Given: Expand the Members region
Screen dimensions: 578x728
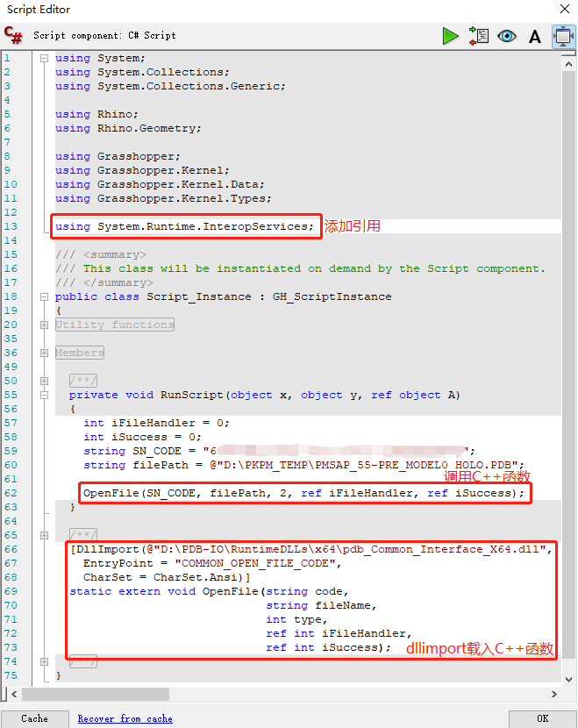Looking at the screenshot, I should pyautogui.click(x=44, y=353).
